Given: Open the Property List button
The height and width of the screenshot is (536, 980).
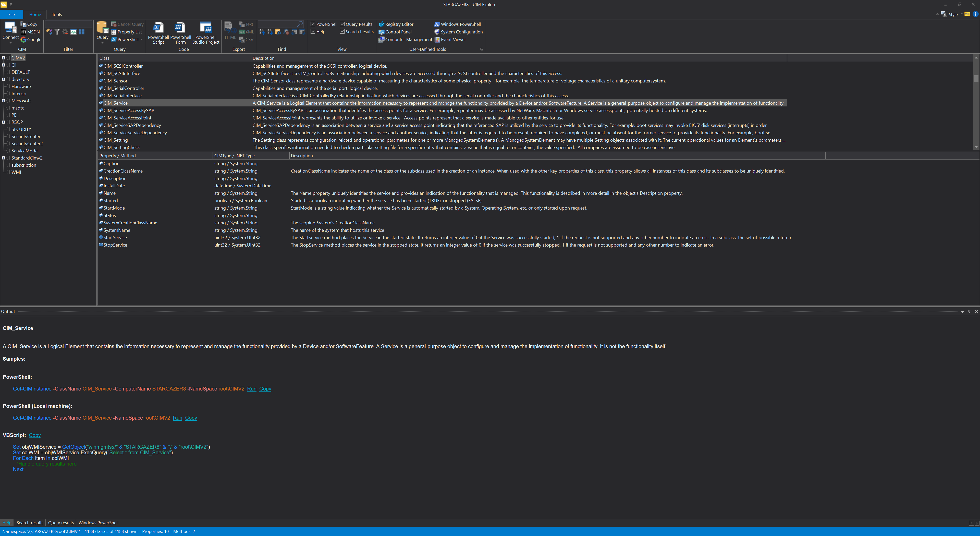Looking at the screenshot, I should click(x=126, y=32).
